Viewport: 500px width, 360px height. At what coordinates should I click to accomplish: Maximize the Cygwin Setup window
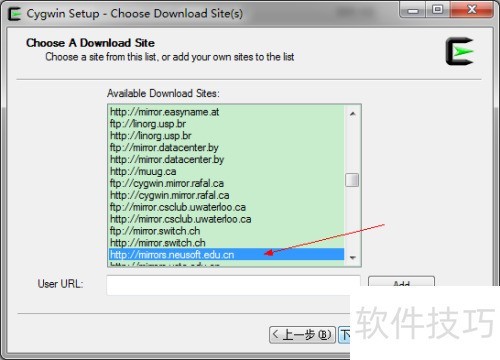[x=438, y=10]
